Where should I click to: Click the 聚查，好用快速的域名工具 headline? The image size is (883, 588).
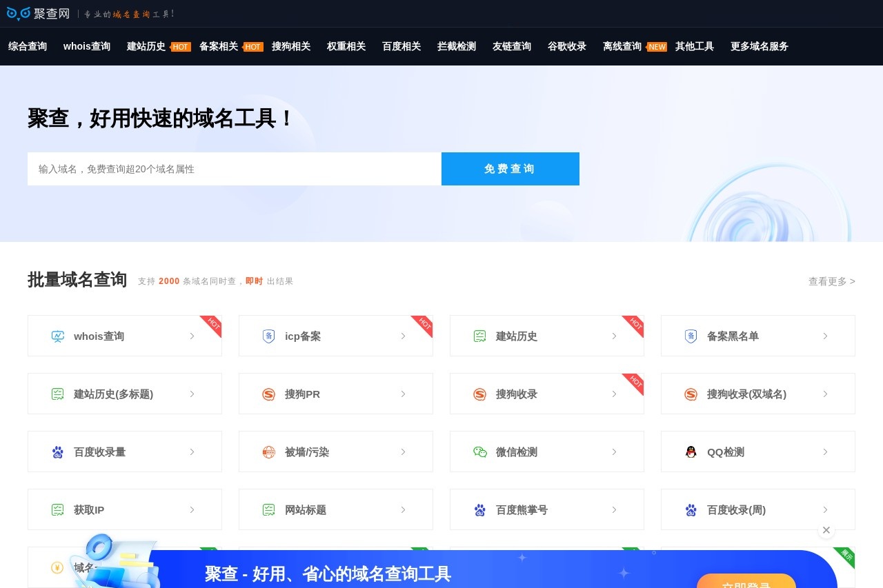(x=161, y=118)
